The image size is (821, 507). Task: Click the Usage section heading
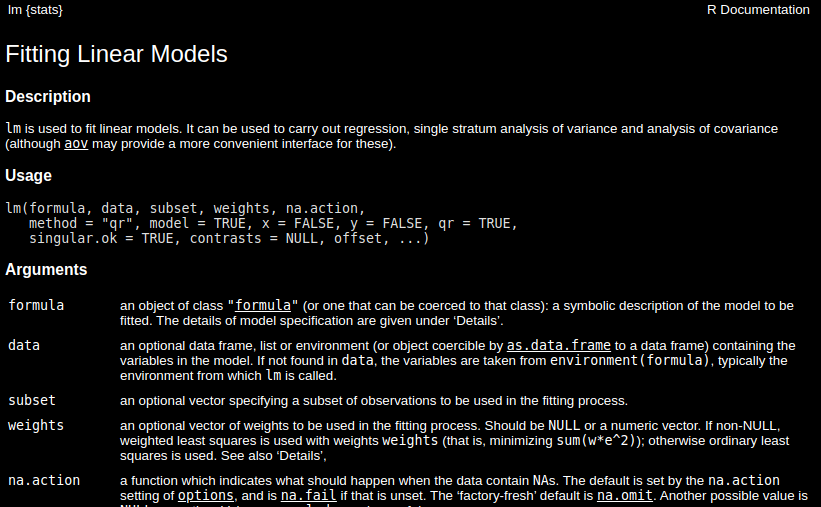[28, 175]
